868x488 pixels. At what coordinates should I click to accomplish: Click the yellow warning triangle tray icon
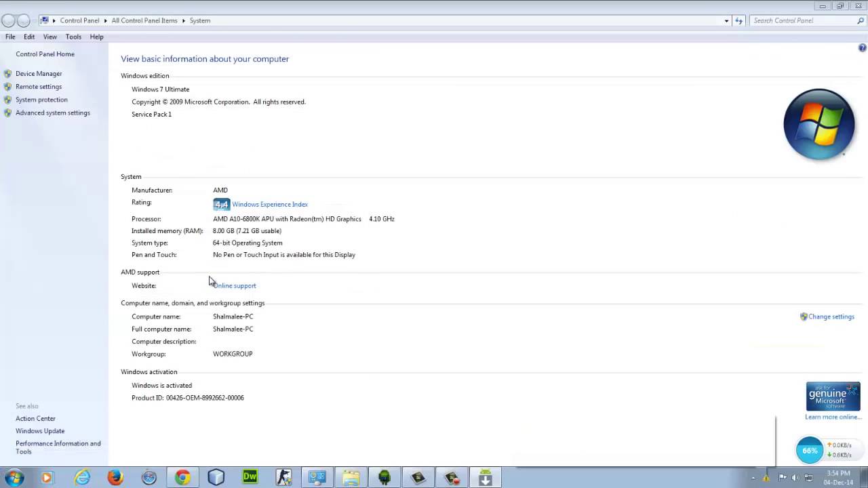[x=766, y=477]
